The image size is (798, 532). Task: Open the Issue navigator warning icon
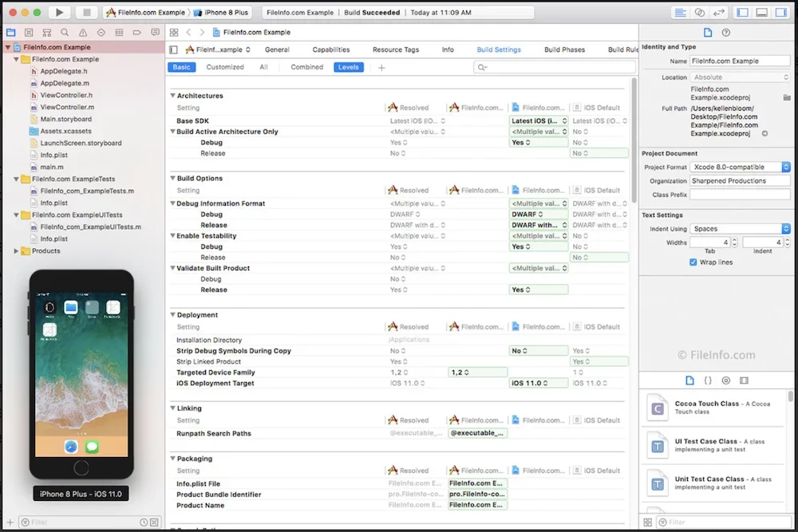click(83, 33)
